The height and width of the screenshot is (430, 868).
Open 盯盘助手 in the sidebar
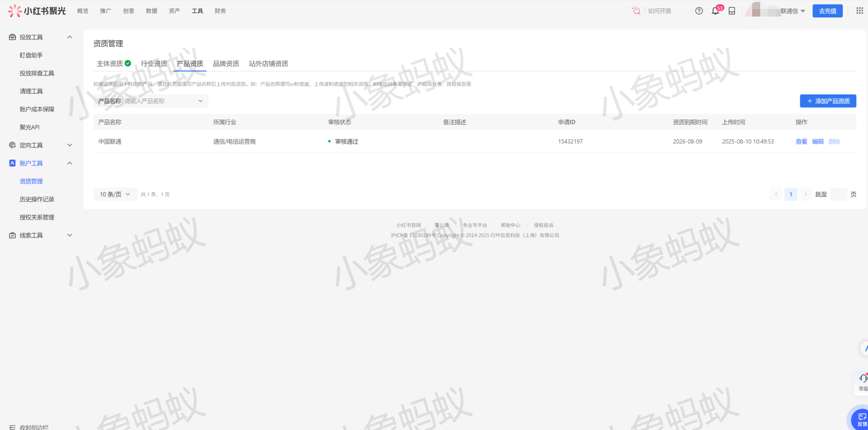tap(31, 55)
